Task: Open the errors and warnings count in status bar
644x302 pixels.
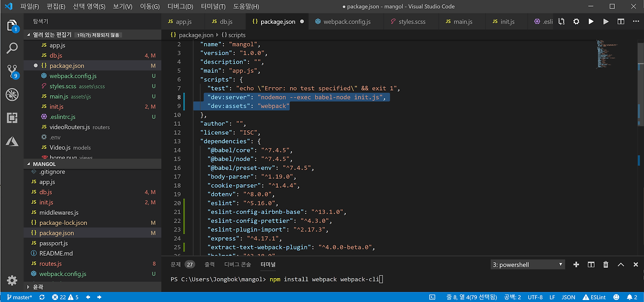Action: (65, 297)
